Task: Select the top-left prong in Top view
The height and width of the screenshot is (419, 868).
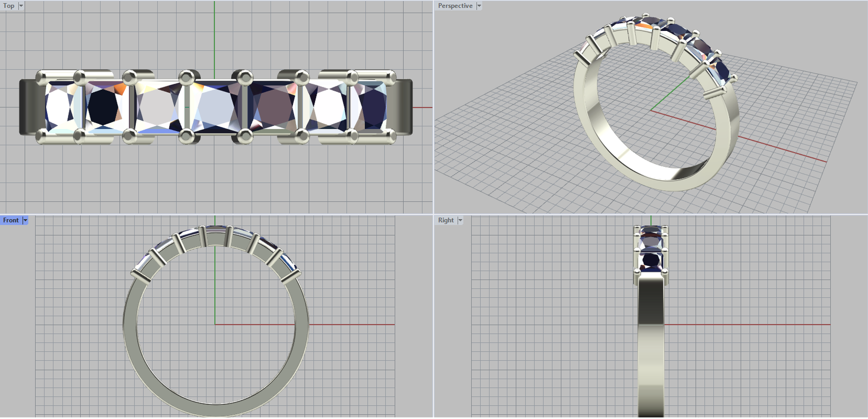Action: [42, 77]
